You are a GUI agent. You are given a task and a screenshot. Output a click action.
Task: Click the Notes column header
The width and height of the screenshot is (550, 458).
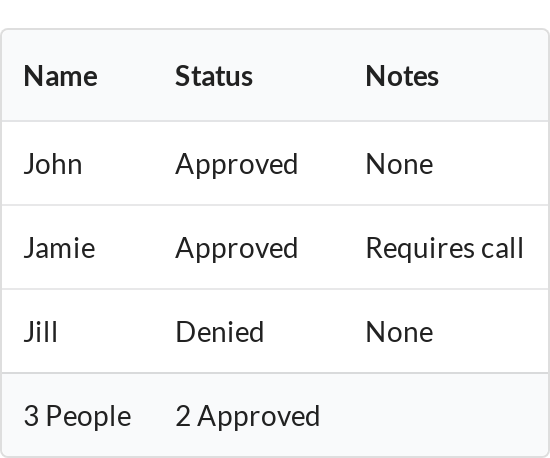(402, 76)
